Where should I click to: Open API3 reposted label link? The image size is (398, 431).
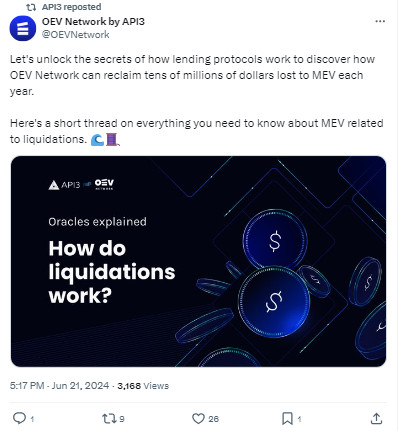pyautogui.click(x=71, y=7)
